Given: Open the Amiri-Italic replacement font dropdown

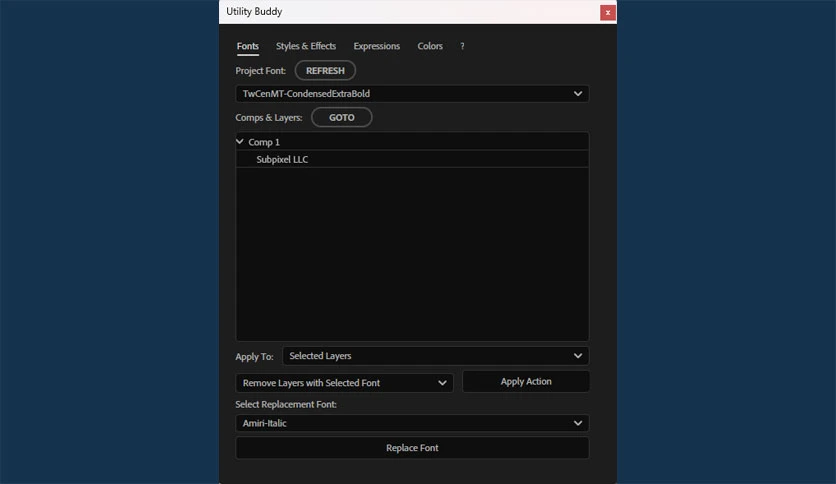Looking at the screenshot, I should click(x=412, y=423).
